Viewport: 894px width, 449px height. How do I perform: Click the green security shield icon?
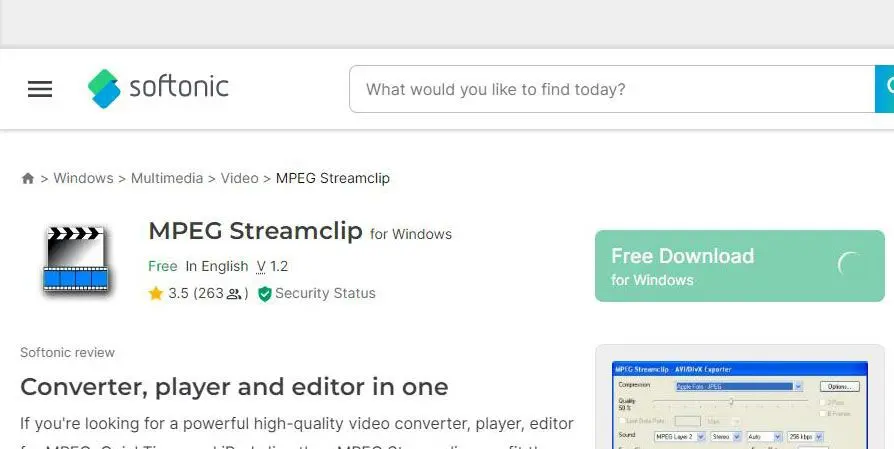click(x=265, y=294)
